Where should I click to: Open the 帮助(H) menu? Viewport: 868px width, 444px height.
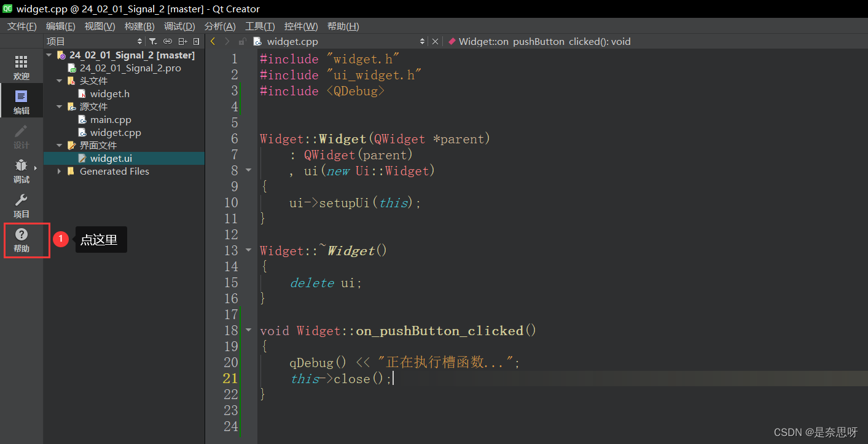coord(343,26)
